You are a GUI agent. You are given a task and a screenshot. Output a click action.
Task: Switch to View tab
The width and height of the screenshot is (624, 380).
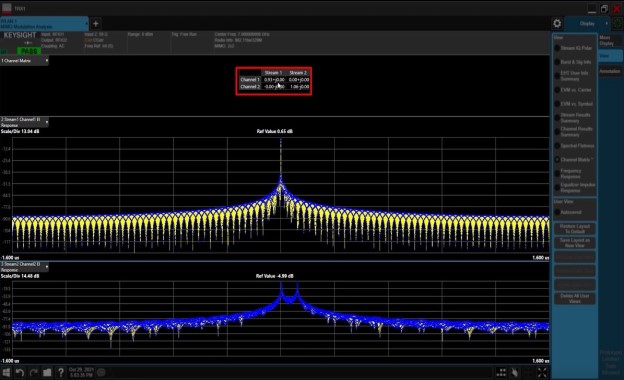(609, 56)
